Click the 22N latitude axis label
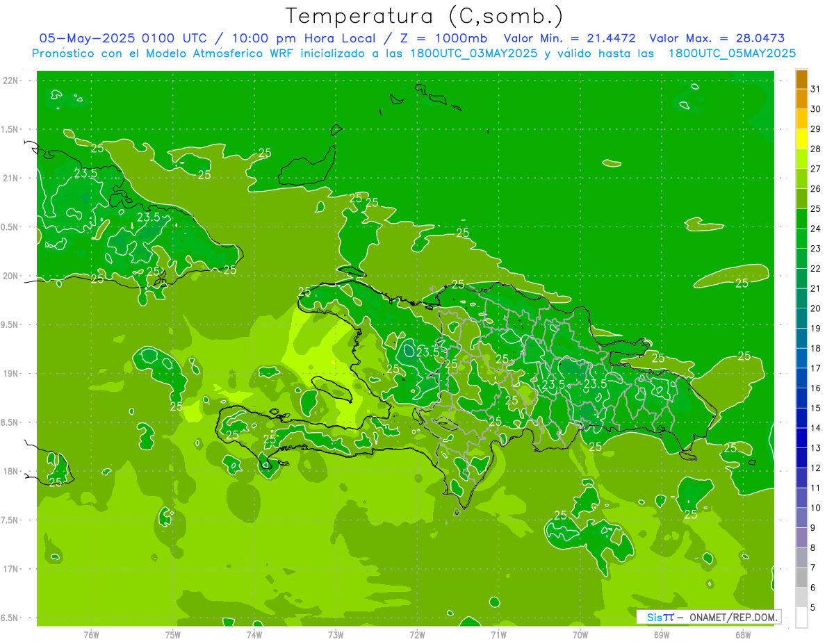The image size is (834, 644). point(12,81)
